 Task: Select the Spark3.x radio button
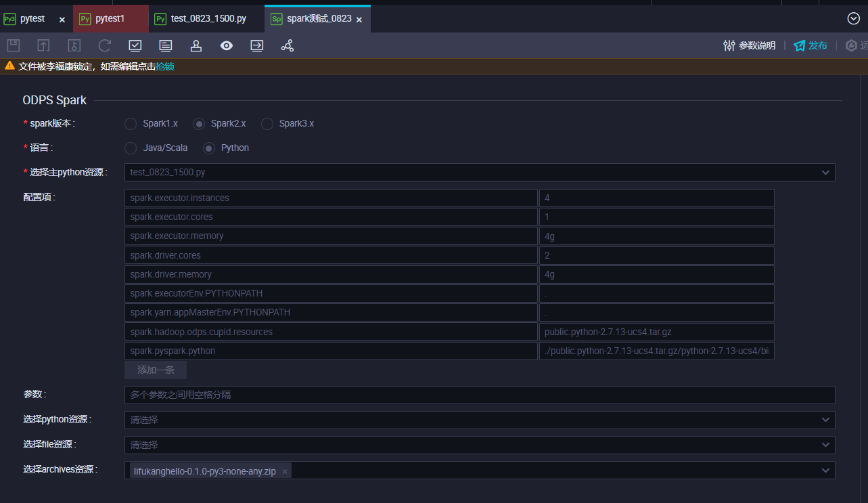267,124
